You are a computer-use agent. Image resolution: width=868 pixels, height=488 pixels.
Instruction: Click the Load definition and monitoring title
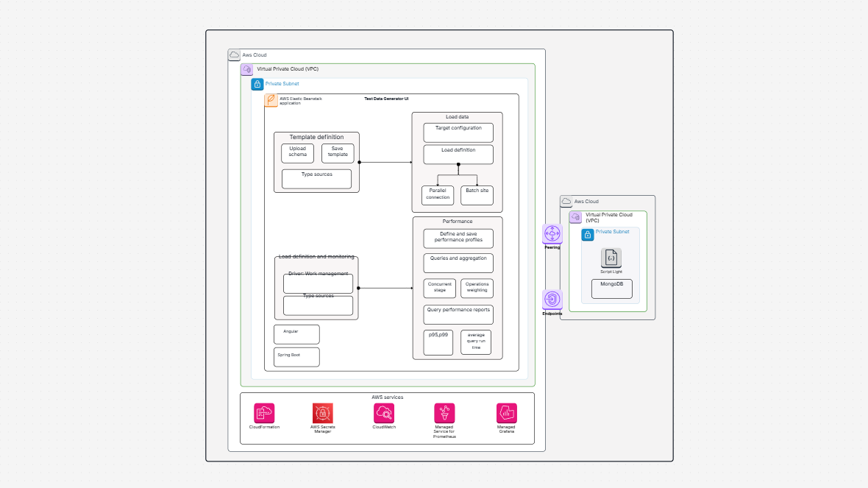(x=316, y=256)
